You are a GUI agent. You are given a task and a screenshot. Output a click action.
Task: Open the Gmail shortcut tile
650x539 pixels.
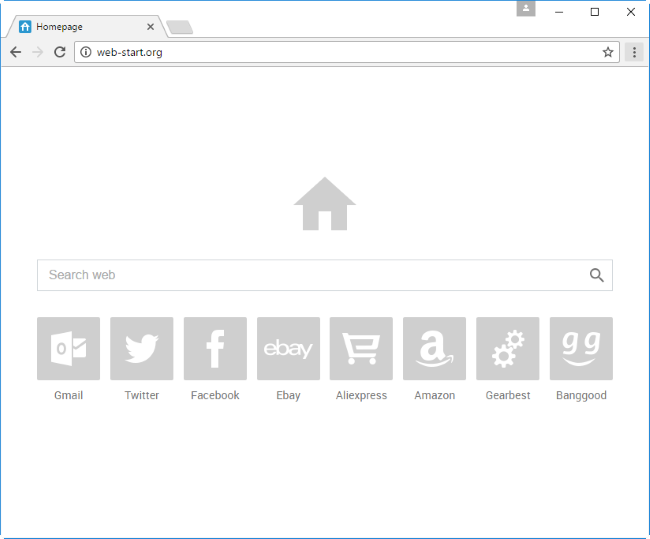click(68, 348)
